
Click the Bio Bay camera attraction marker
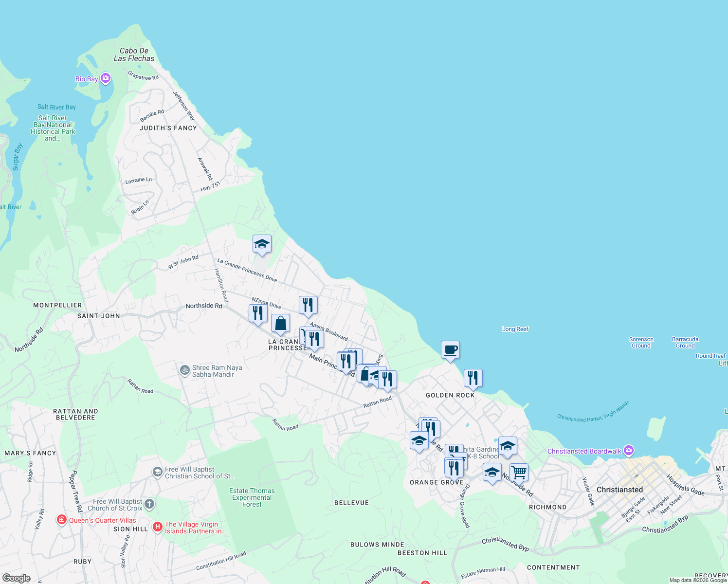point(106,78)
